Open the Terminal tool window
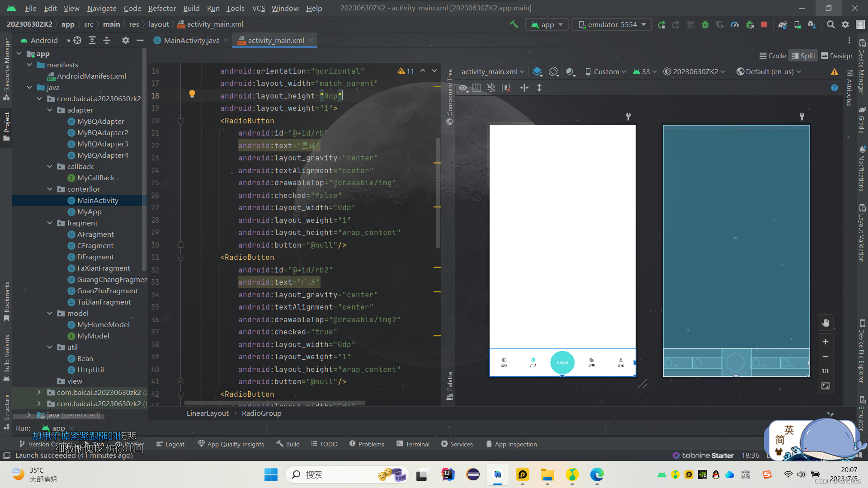Viewport: 868px width, 488px height. point(413,444)
